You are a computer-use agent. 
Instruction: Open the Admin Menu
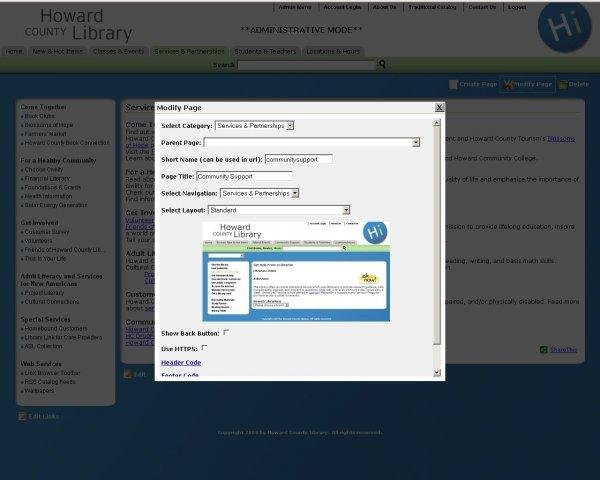tap(295, 7)
